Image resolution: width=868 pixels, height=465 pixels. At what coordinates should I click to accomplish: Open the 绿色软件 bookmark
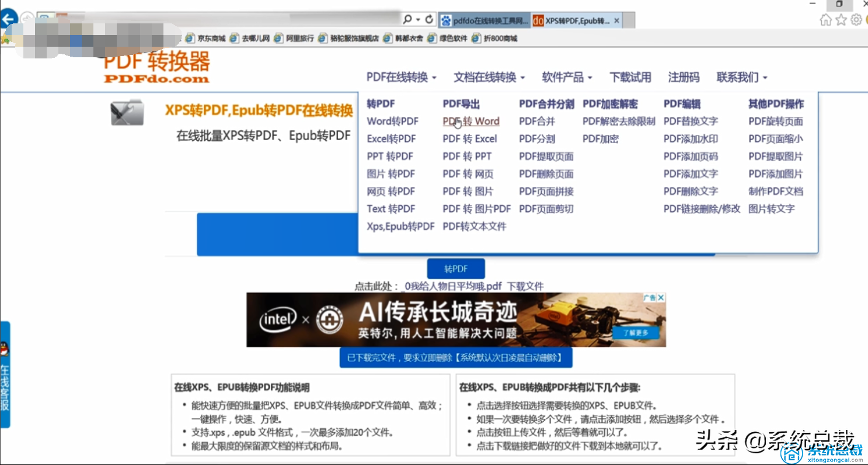pos(448,39)
